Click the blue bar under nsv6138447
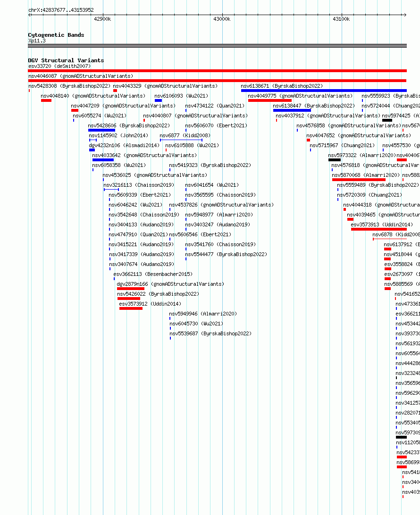 292,110
